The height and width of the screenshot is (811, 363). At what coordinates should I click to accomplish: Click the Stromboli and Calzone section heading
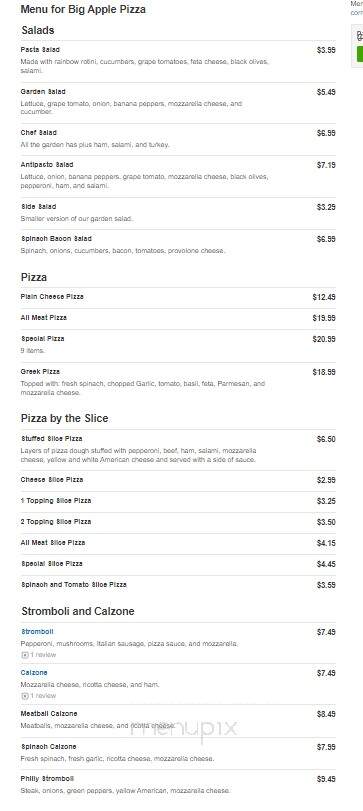(78, 611)
